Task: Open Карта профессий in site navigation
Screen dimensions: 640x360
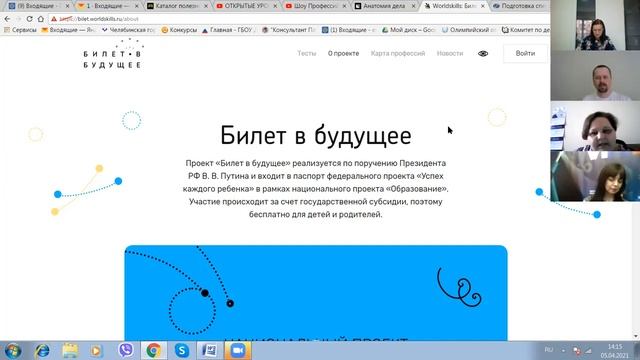Action: point(398,53)
